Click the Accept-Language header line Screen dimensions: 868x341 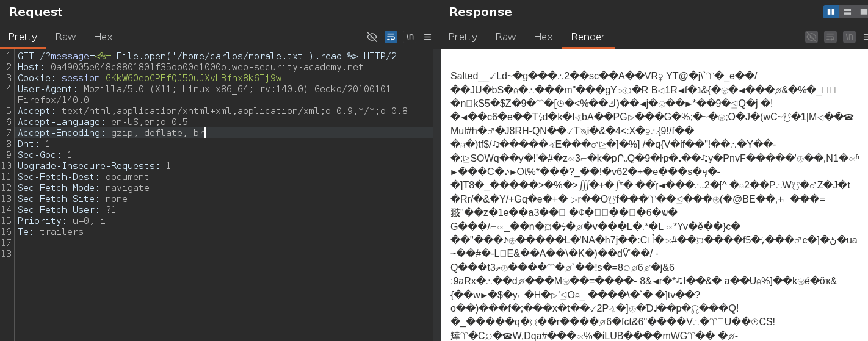103,122
